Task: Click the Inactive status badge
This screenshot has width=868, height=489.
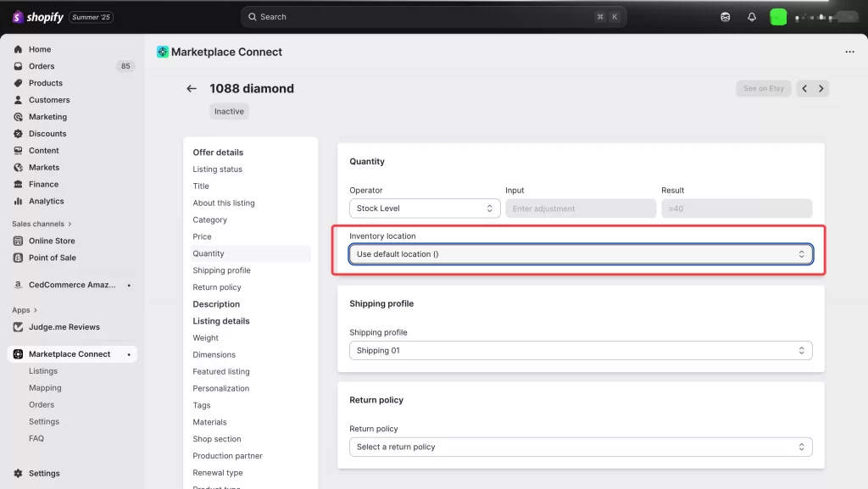Action: click(229, 112)
